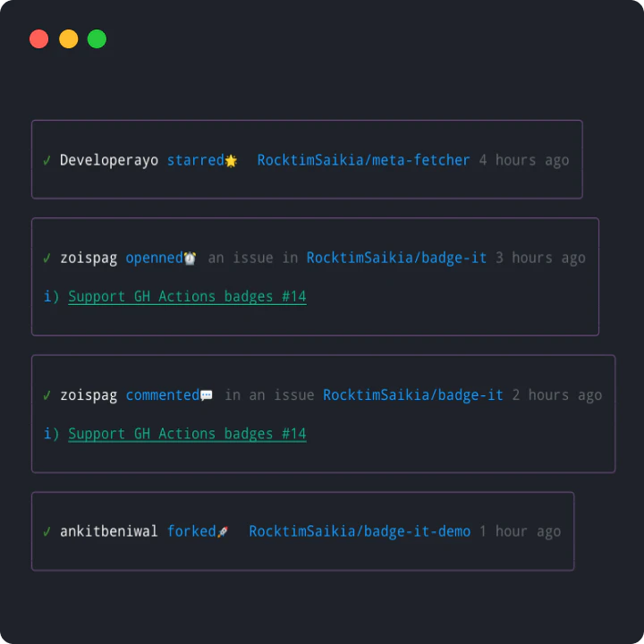The image size is (644, 644).
Task: Click the '1 hour ago' timestamp
Action: [x=520, y=532]
